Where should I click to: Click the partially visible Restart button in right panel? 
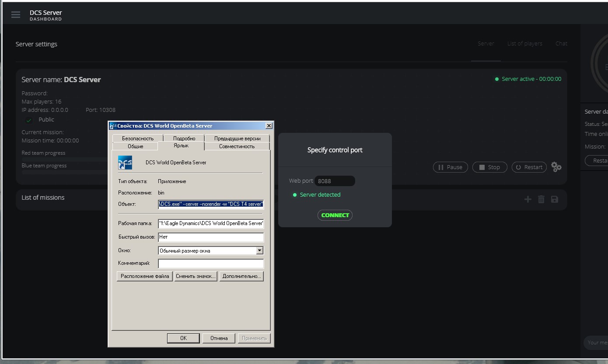pyautogui.click(x=597, y=161)
